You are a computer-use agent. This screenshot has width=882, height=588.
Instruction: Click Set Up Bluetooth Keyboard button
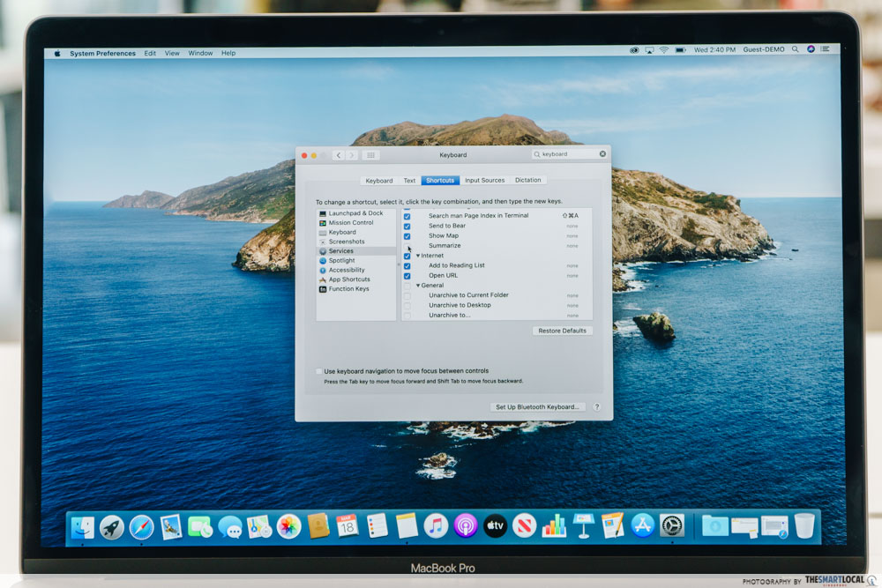(x=537, y=407)
